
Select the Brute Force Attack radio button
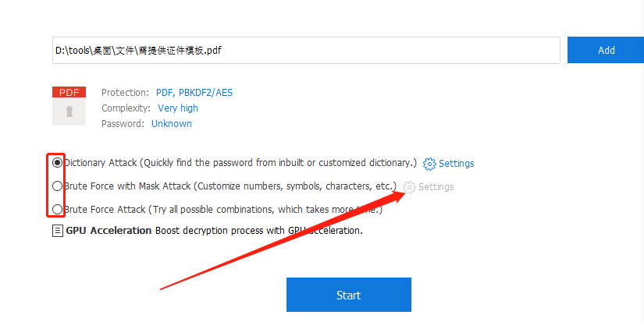(x=57, y=209)
